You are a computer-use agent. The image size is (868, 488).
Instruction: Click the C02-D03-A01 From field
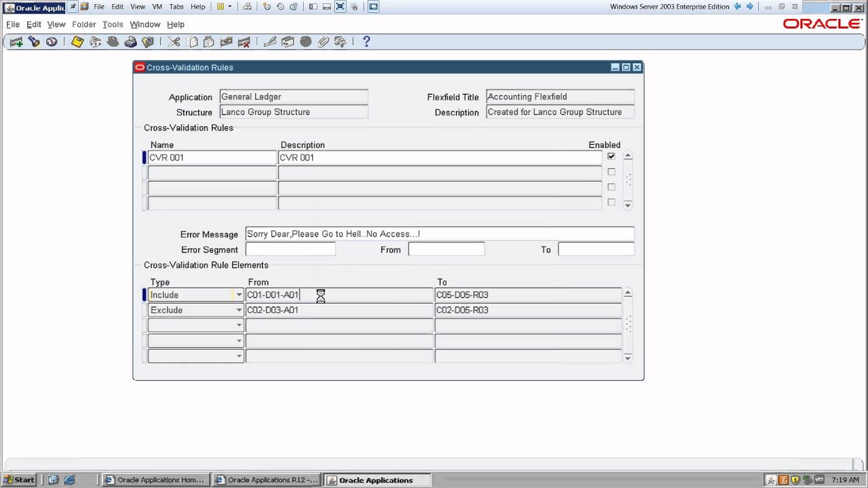(339, 310)
